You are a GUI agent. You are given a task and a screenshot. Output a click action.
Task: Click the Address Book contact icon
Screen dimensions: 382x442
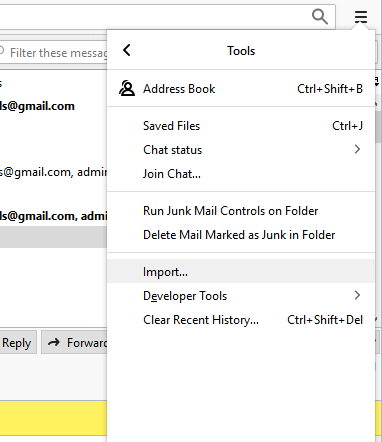[127, 88]
